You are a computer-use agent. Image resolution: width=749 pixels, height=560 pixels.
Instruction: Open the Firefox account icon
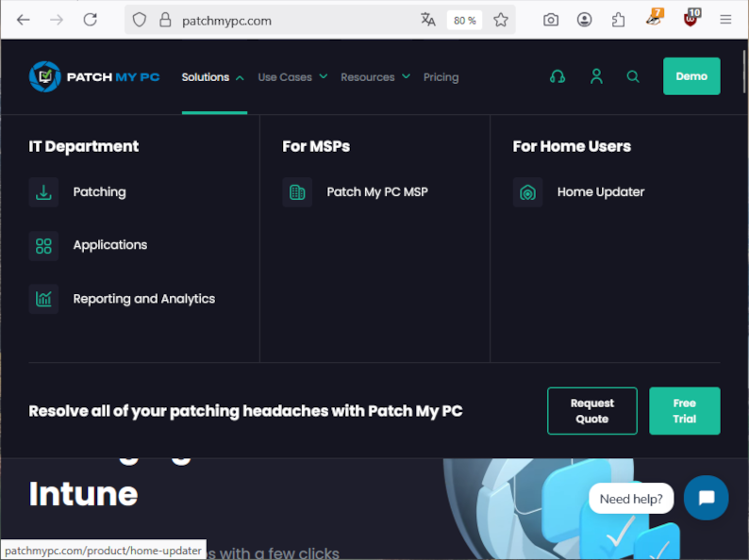pos(584,20)
